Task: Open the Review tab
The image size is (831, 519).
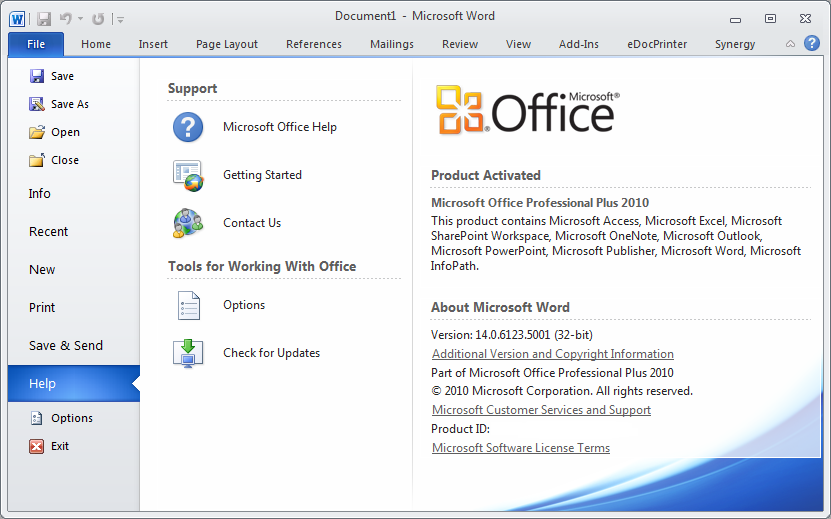Action: click(460, 44)
